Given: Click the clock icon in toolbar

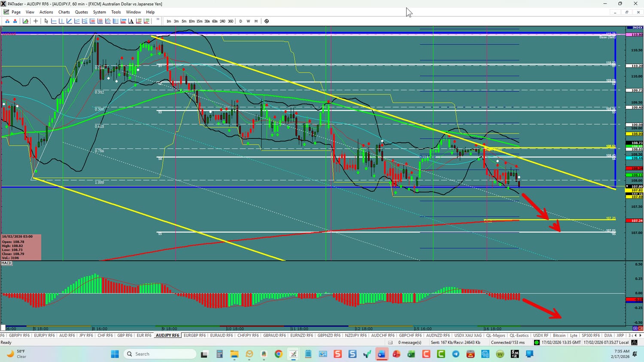Looking at the screenshot, I should click(x=267, y=21).
